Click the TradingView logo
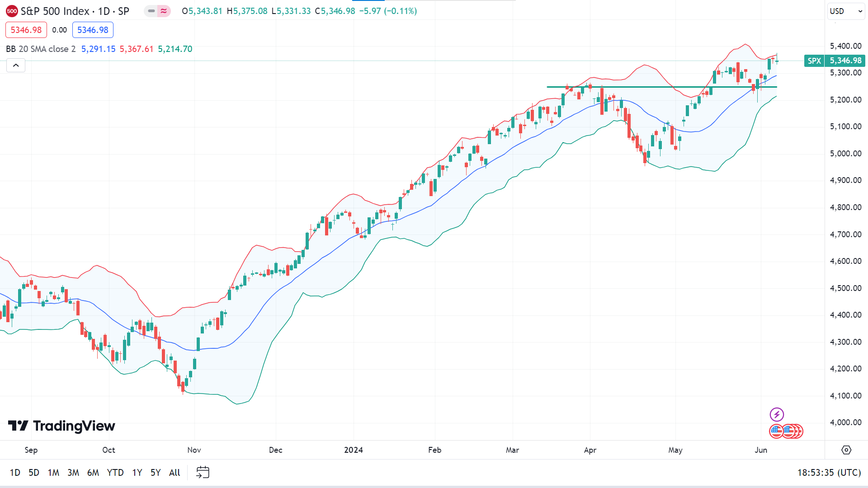 click(x=61, y=426)
